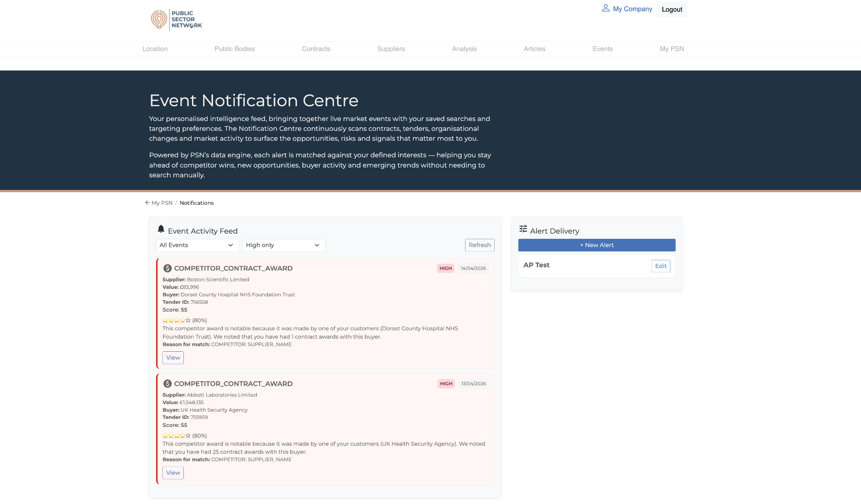This screenshot has height=504, width=861.
Task: Click the Event Notification Centre heading
Action: click(254, 100)
